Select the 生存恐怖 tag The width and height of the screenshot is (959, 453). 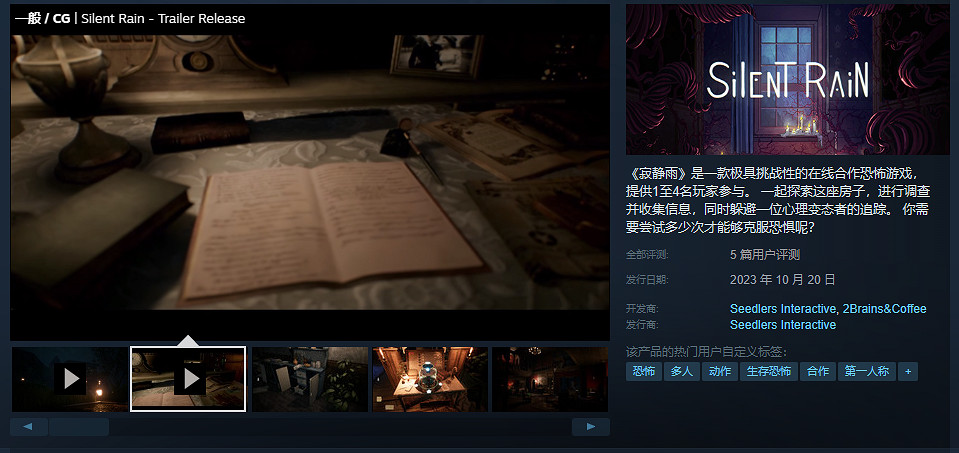[769, 371]
